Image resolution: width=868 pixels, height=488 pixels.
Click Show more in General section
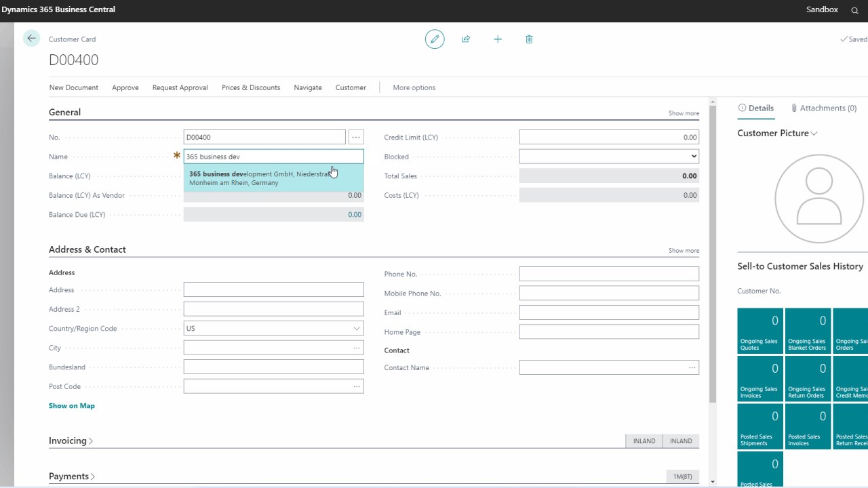click(684, 113)
